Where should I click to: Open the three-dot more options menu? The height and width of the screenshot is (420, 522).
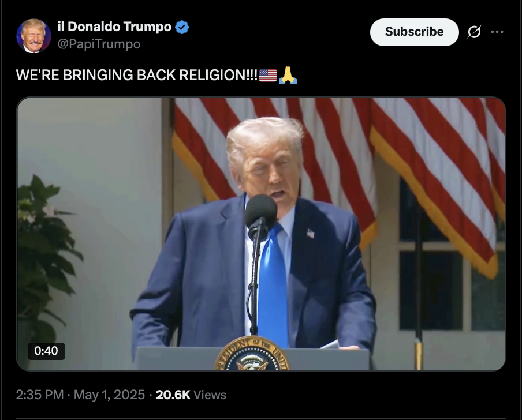(497, 32)
